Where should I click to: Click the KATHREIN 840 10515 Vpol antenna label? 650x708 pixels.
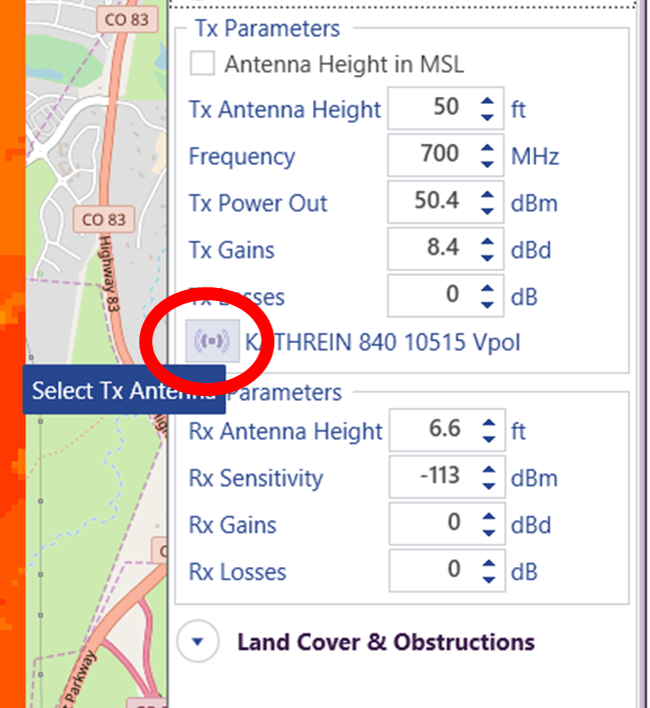point(383,343)
